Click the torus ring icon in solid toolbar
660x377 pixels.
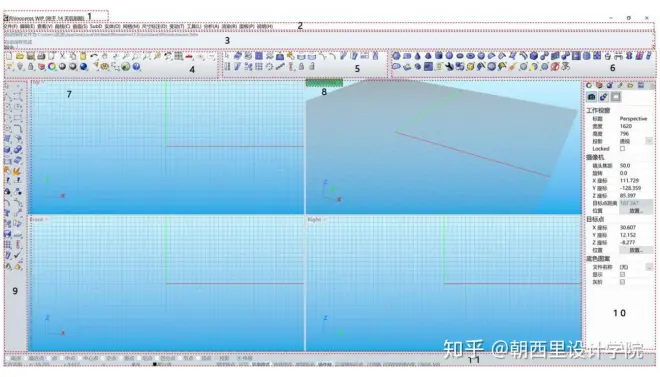click(x=470, y=56)
